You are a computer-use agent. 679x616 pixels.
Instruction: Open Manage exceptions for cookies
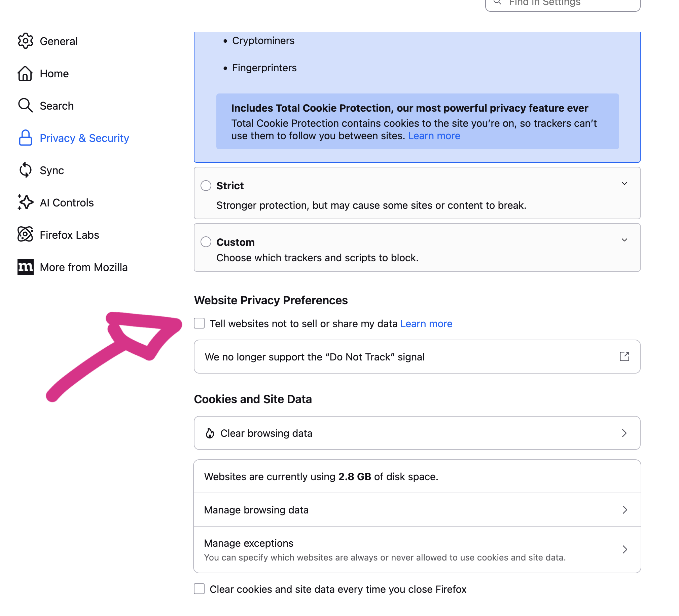point(417,549)
